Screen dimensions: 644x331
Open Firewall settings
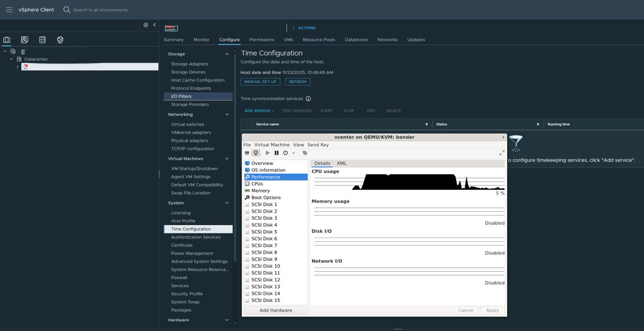coord(179,278)
